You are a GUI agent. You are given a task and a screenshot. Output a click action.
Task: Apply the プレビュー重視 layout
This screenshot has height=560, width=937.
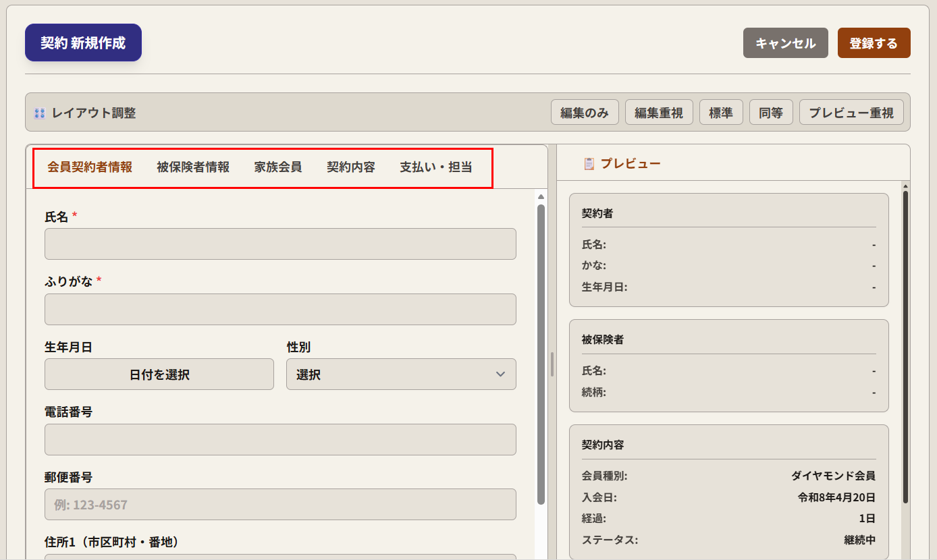(851, 113)
